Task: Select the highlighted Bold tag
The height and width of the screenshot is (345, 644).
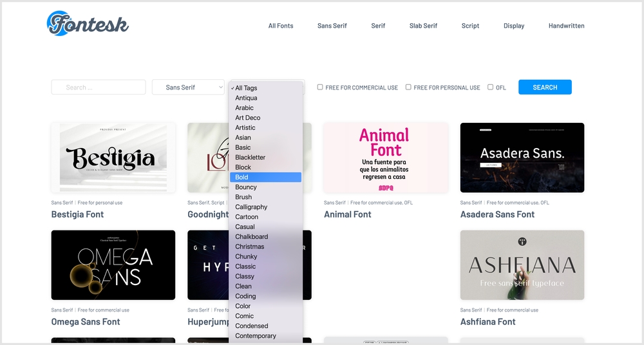Action: tap(266, 177)
